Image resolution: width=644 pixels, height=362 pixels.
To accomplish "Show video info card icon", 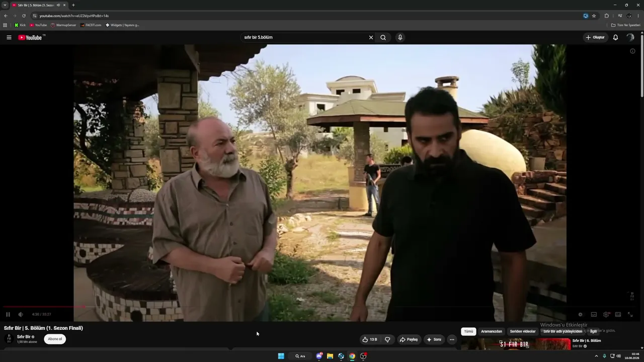I will click(x=632, y=51).
